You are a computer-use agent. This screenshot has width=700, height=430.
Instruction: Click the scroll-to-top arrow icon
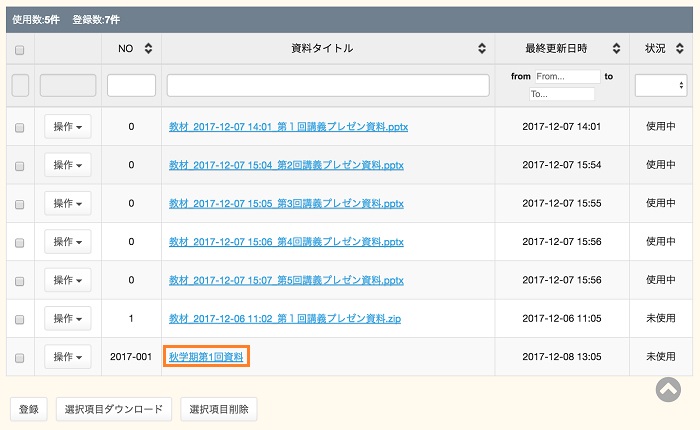tap(668, 390)
